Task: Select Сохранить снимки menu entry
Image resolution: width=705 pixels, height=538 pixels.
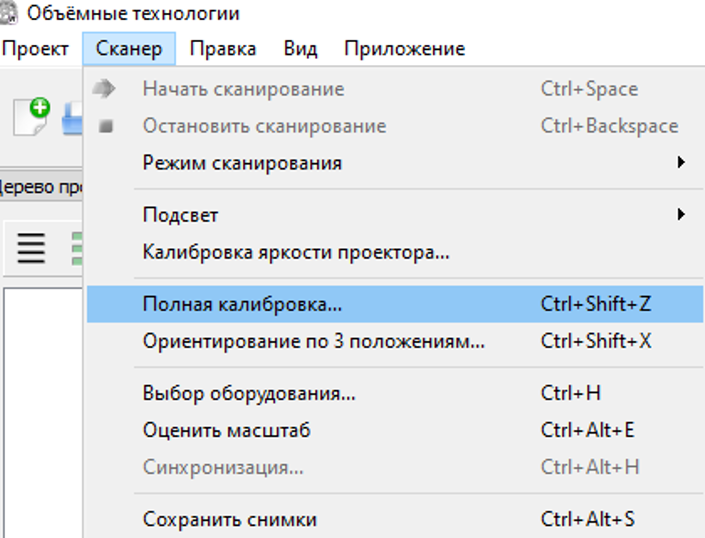Action: click(230, 519)
